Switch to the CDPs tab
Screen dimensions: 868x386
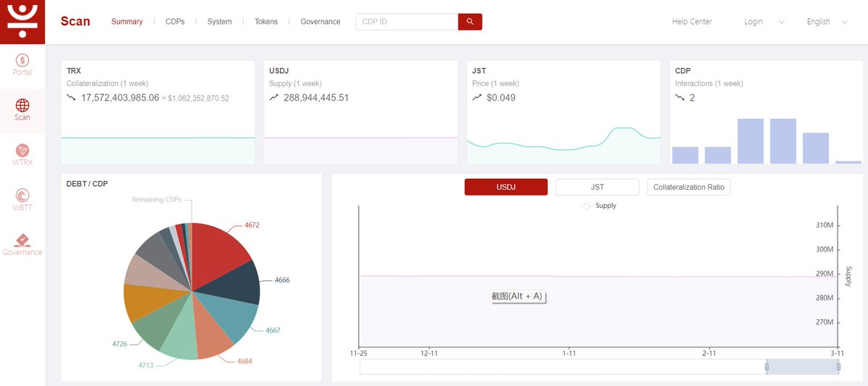click(175, 22)
